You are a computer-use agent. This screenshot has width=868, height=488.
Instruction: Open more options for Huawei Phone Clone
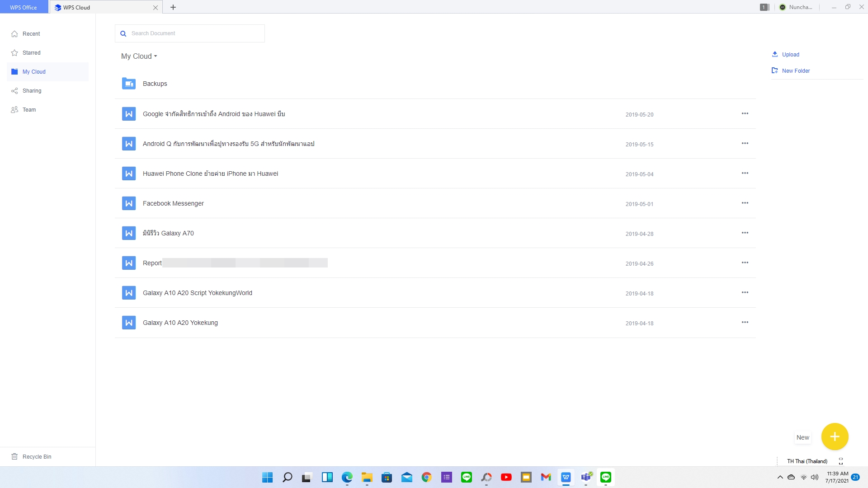745,173
